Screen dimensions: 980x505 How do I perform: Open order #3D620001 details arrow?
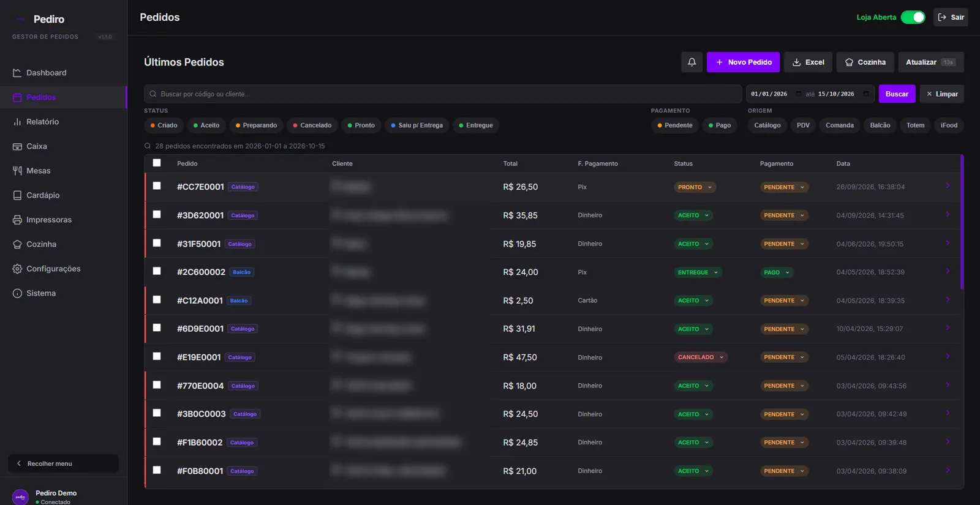948,214
